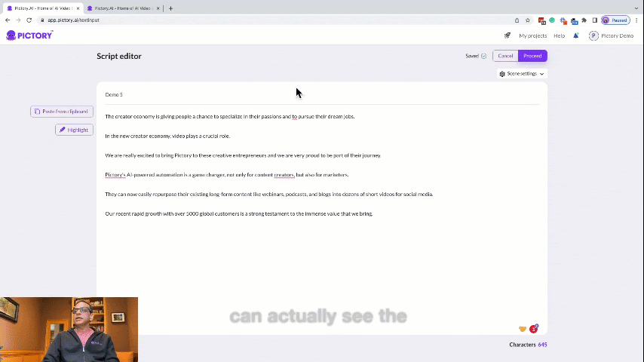
Task: Switch to the second Pictory.AI tab
Action: [x=123, y=8]
